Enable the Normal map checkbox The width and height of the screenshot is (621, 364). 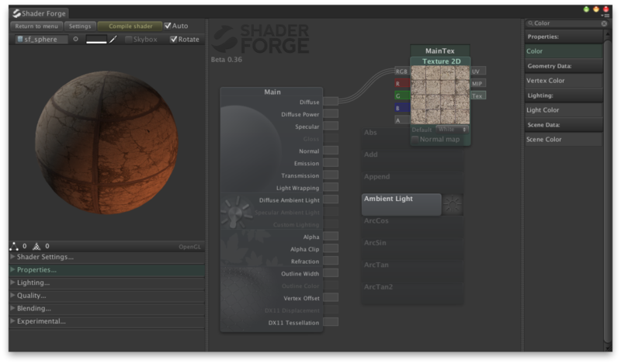point(415,140)
